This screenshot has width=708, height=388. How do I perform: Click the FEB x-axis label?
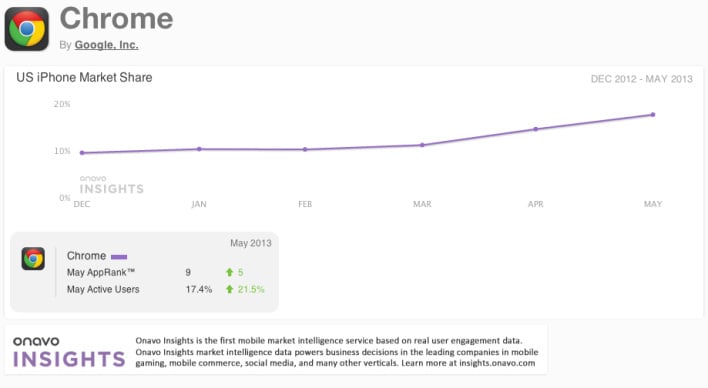305,204
